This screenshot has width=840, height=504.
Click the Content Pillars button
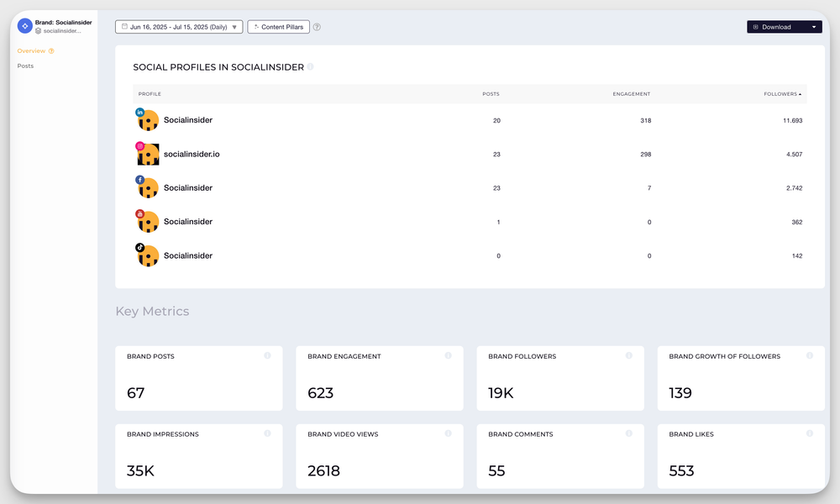pyautogui.click(x=278, y=26)
